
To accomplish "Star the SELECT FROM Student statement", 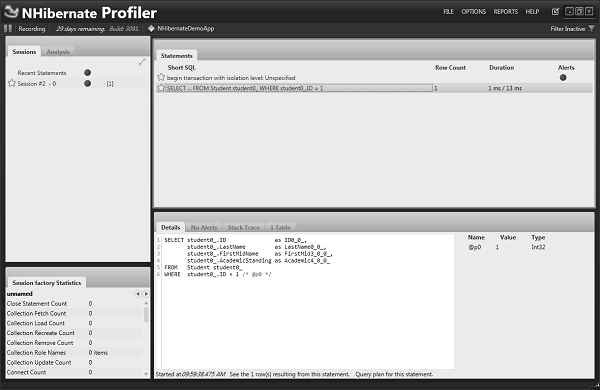I will tap(161, 88).
